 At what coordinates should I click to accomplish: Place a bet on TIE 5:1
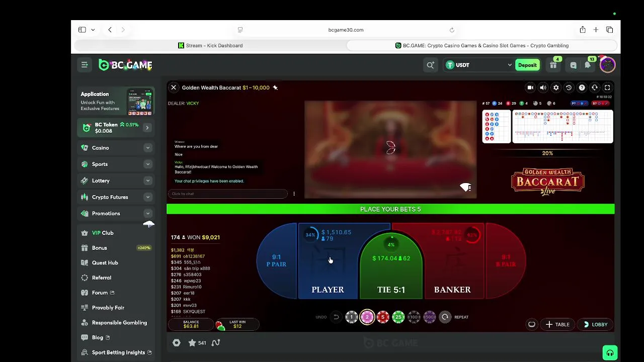391,266
